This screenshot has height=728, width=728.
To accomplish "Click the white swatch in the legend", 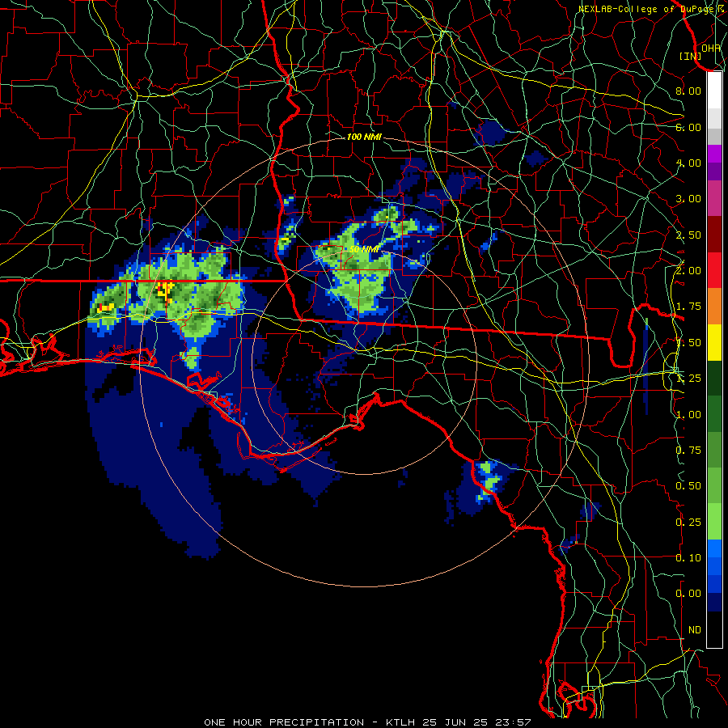I will point(714,91).
